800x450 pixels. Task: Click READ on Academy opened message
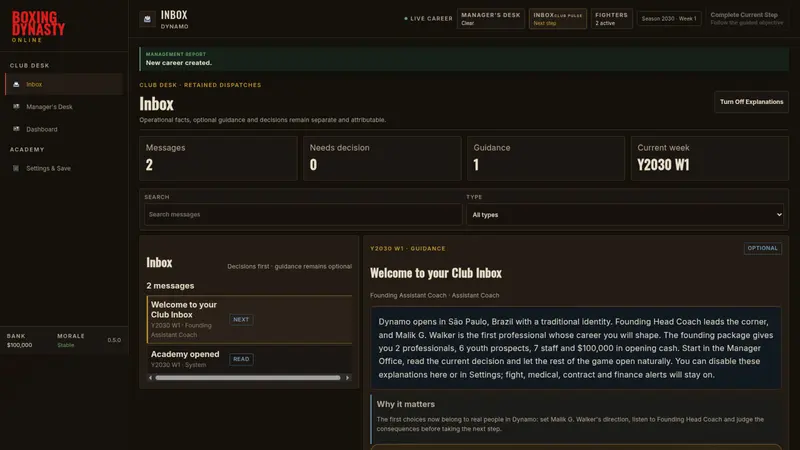pos(241,359)
